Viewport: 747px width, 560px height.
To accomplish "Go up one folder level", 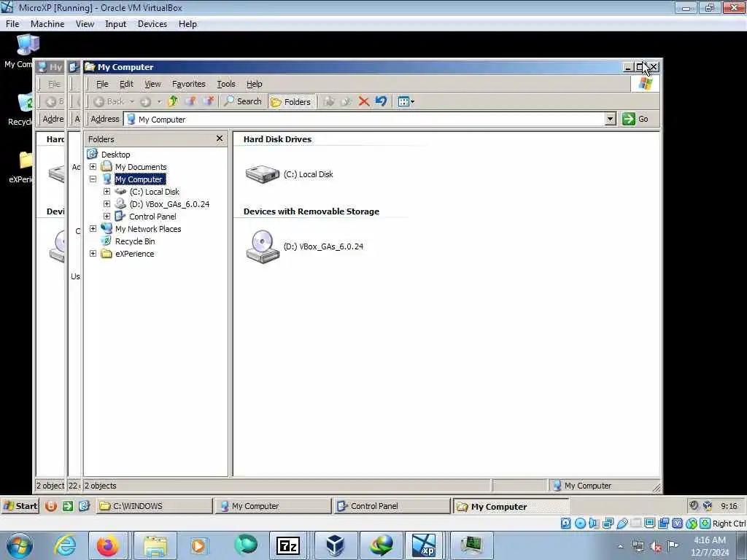I will (x=173, y=101).
